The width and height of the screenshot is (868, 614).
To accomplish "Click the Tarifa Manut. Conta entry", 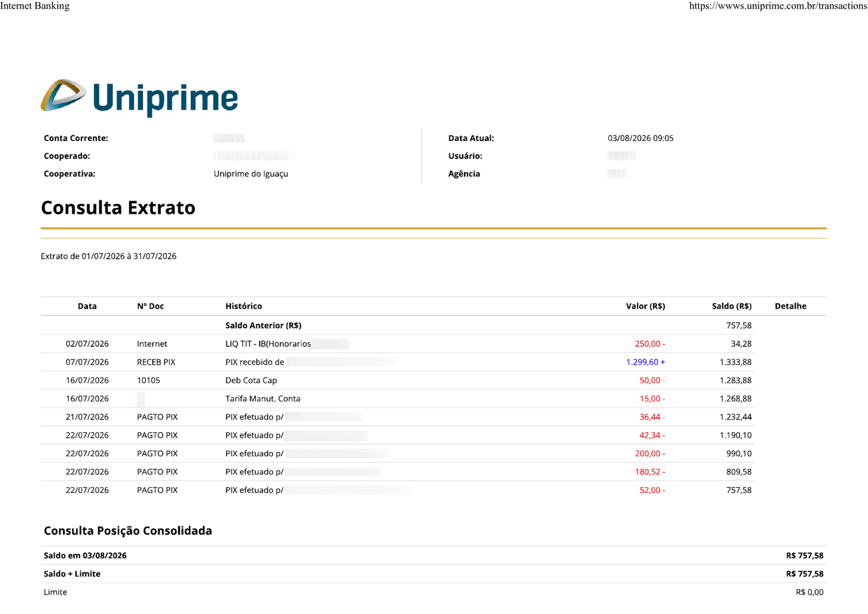I will (263, 398).
